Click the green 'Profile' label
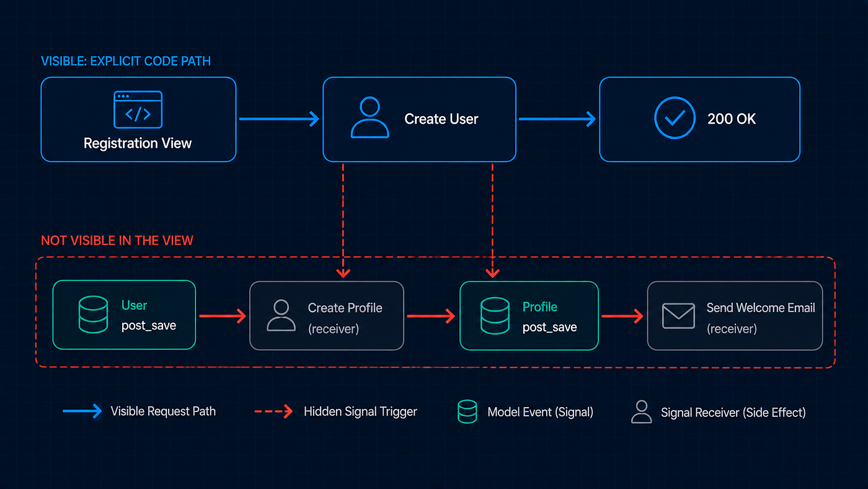Image resolution: width=868 pixels, height=489 pixels. point(540,307)
